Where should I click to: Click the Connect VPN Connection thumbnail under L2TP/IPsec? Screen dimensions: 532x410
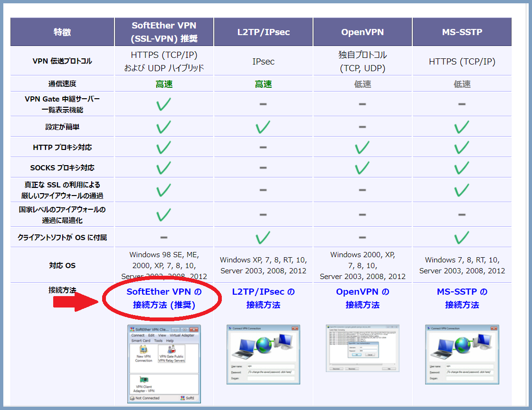(x=263, y=354)
